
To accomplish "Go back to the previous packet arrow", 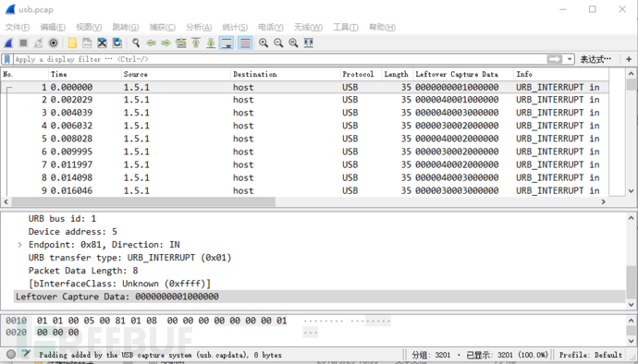I will (x=151, y=42).
